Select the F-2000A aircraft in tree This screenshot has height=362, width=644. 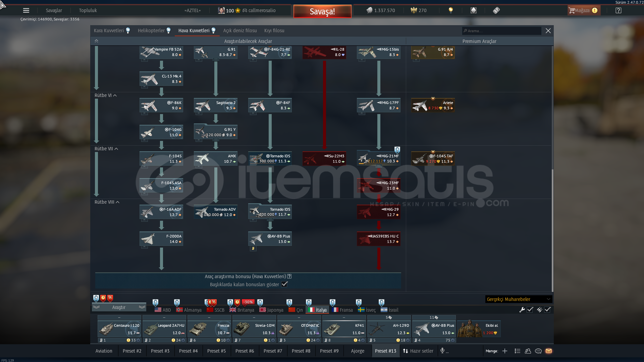click(x=161, y=239)
